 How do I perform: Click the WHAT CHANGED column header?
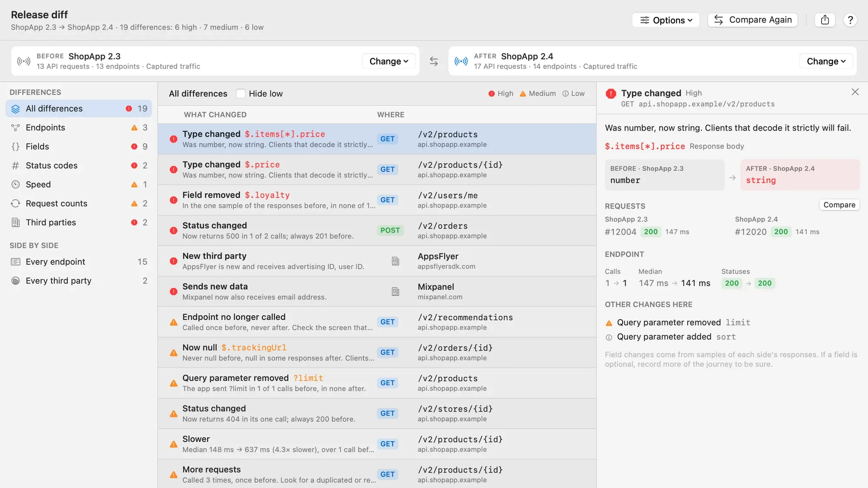coord(215,115)
